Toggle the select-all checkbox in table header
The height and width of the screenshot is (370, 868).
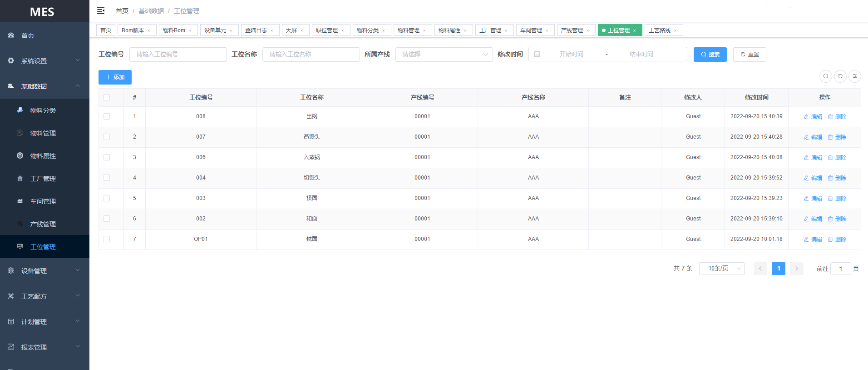107,97
